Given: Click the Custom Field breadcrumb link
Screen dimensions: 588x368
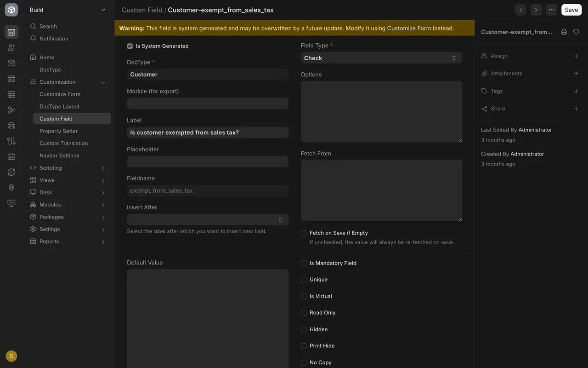Looking at the screenshot, I should pos(142,10).
